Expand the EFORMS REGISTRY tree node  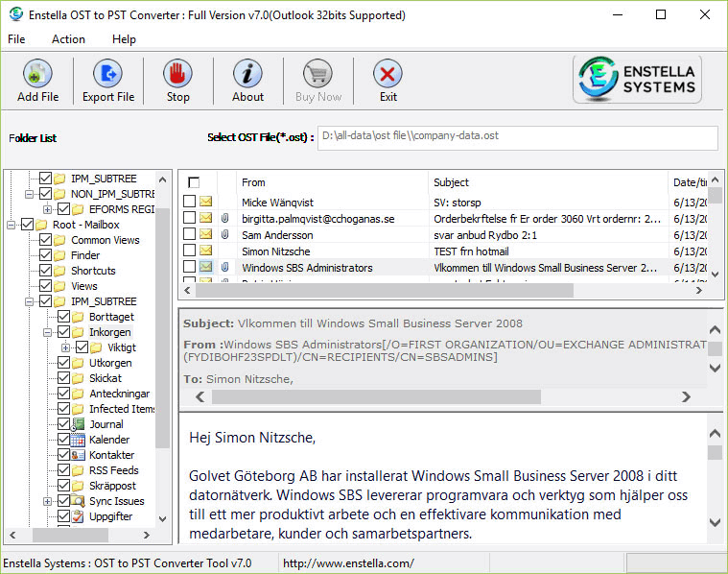48,209
